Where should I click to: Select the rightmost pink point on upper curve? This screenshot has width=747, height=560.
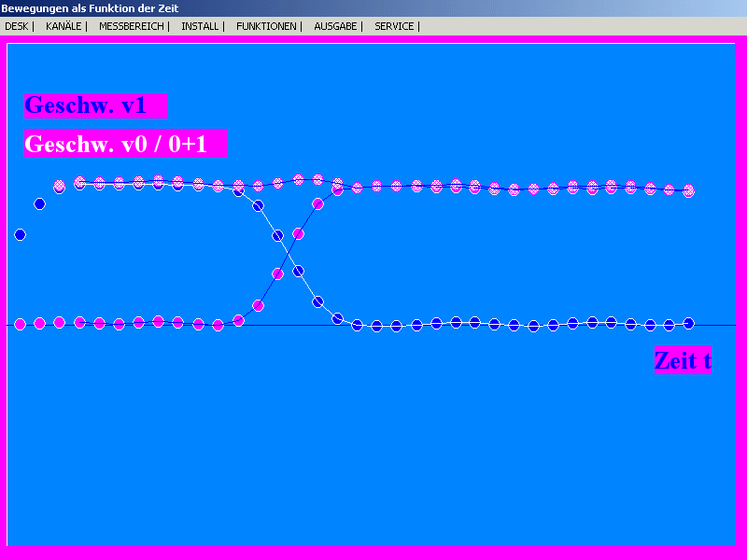coord(689,190)
